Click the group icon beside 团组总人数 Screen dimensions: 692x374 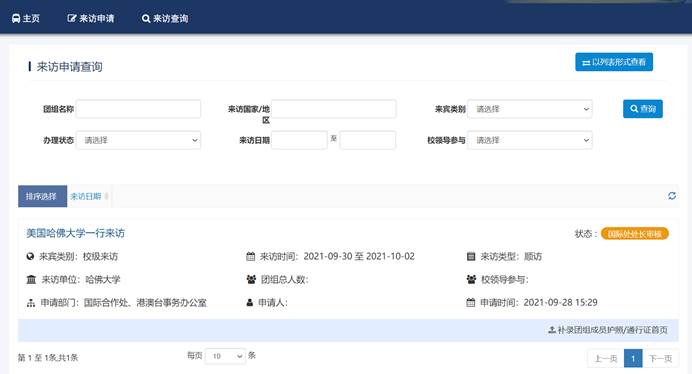(x=251, y=280)
